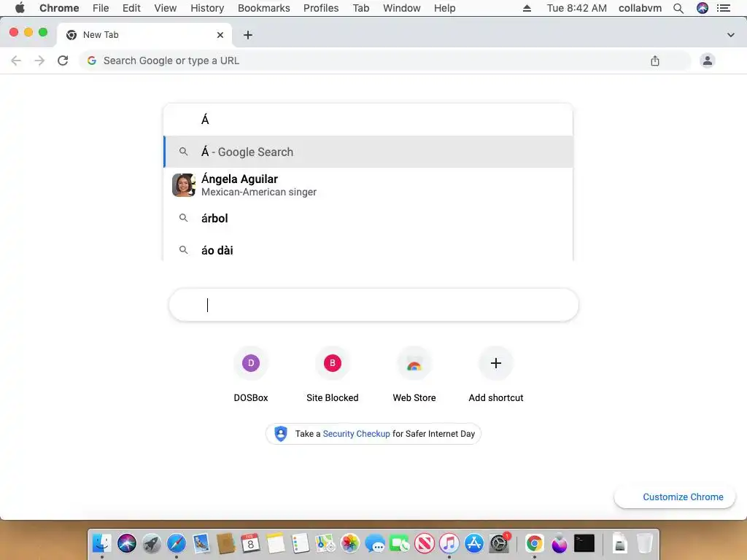Select the árbol search suggestion
Screen dimensions: 747x560
[368, 218]
